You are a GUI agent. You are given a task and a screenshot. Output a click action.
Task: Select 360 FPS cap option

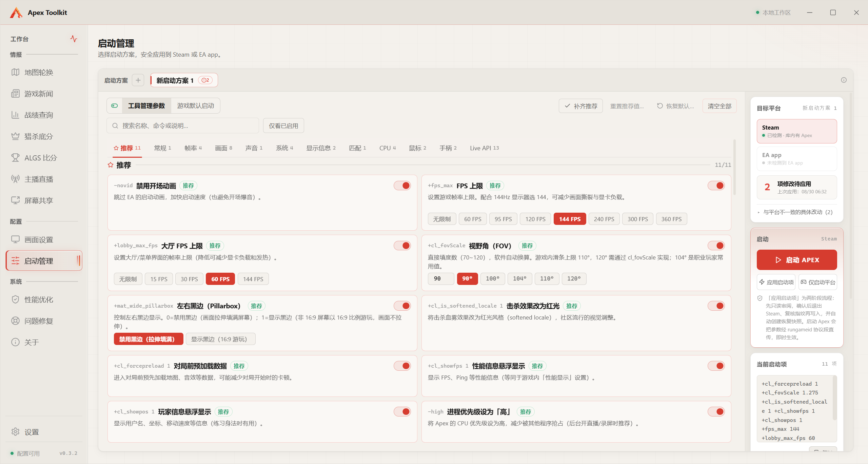pyautogui.click(x=671, y=219)
